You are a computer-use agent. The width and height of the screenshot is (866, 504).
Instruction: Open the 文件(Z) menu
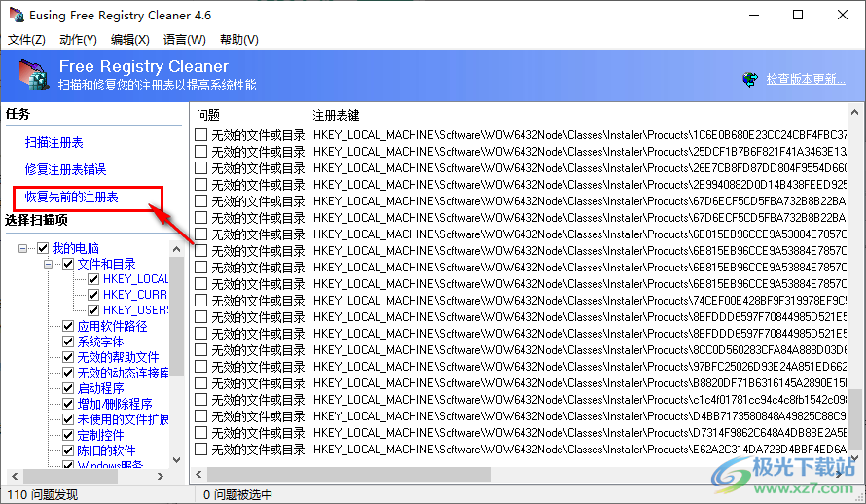coord(26,40)
